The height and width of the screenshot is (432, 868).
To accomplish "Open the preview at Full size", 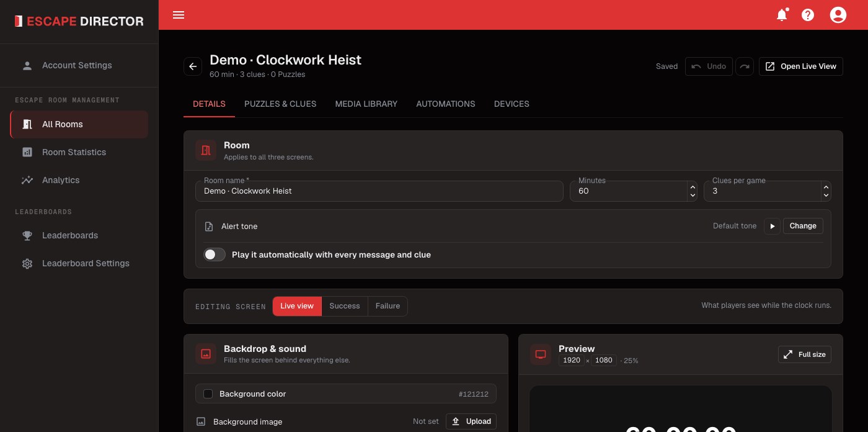I will point(805,354).
